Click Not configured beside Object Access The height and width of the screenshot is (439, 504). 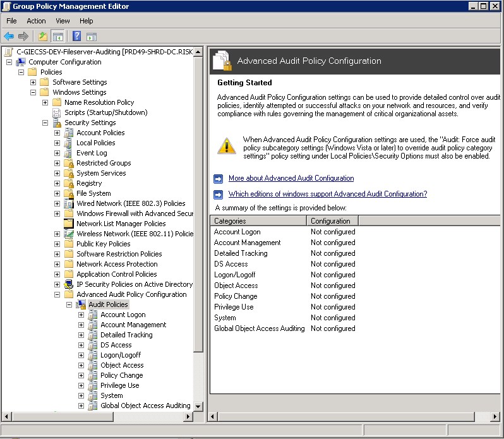[333, 286]
